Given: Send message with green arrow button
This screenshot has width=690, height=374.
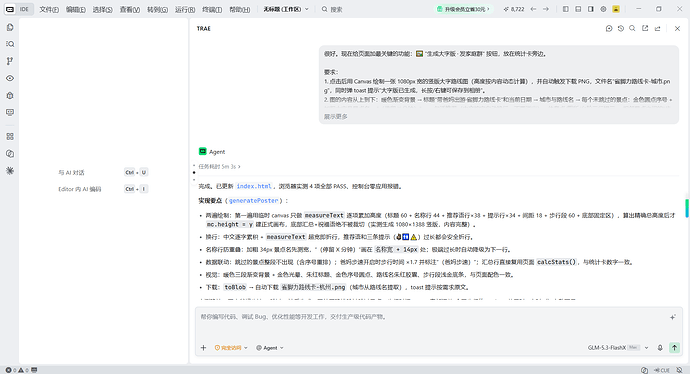Looking at the screenshot, I should pyautogui.click(x=674, y=348).
